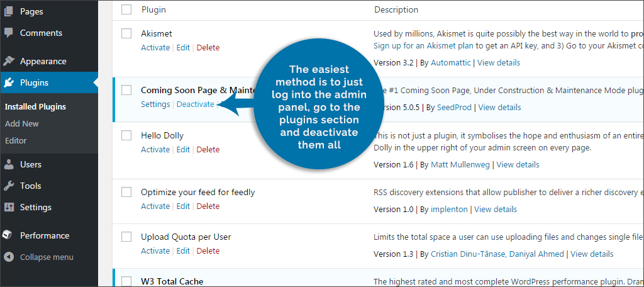644x287 pixels.
Task: Tick the Hello Dolly checkbox
Action: point(126,135)
